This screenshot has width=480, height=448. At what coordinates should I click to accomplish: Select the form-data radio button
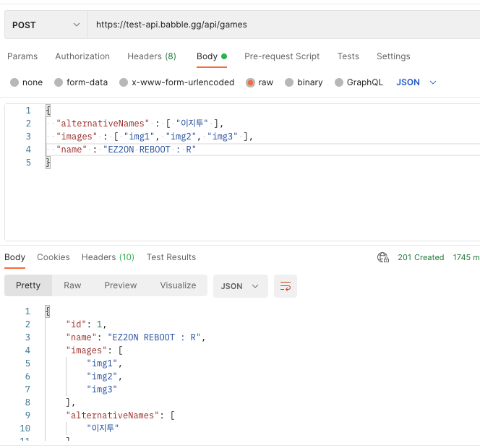59,82
